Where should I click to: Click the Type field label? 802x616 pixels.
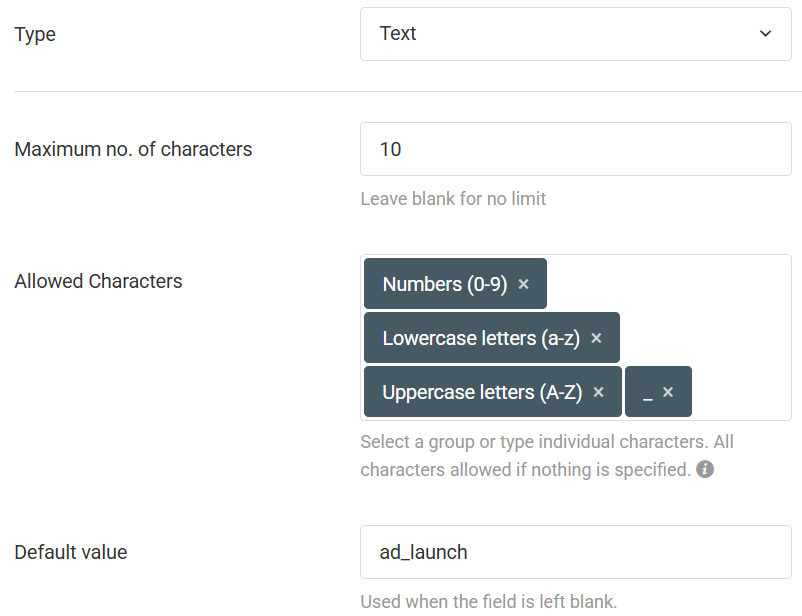(x=35, y=34)
